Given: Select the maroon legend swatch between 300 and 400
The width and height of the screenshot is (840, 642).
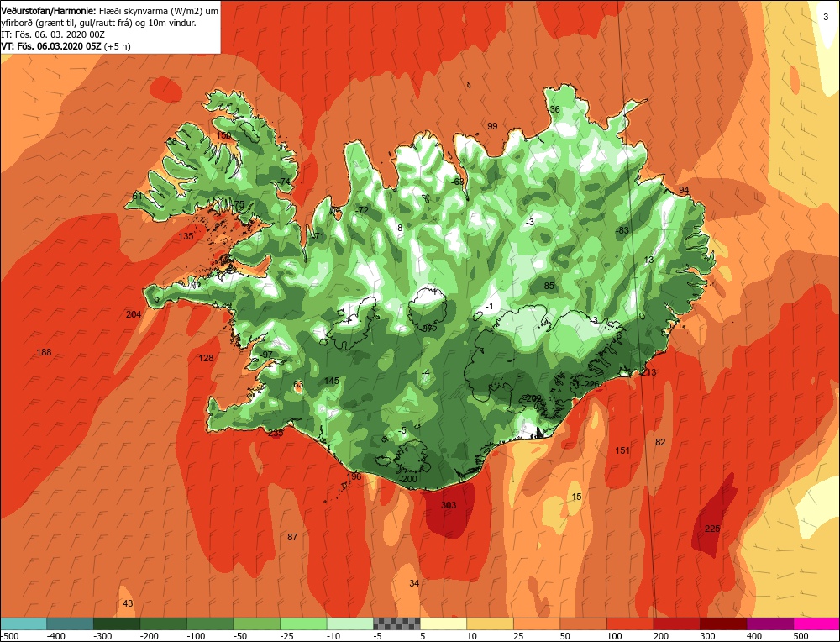Looking at the screenshot, I should pos(722,624).
